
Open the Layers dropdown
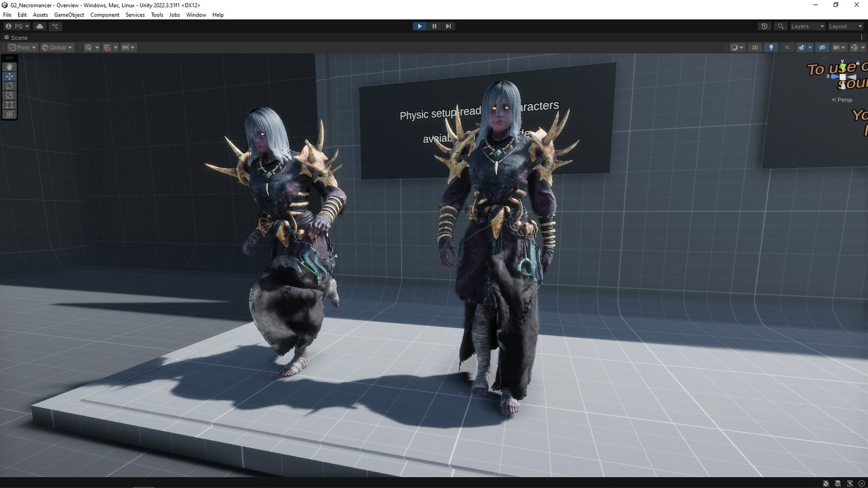pyautogui.click(x=807, y=26)
